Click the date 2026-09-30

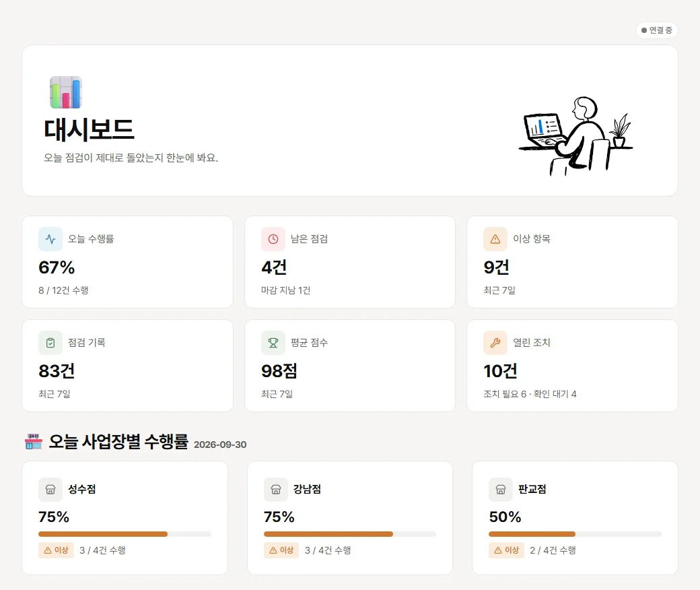[220, 445]
